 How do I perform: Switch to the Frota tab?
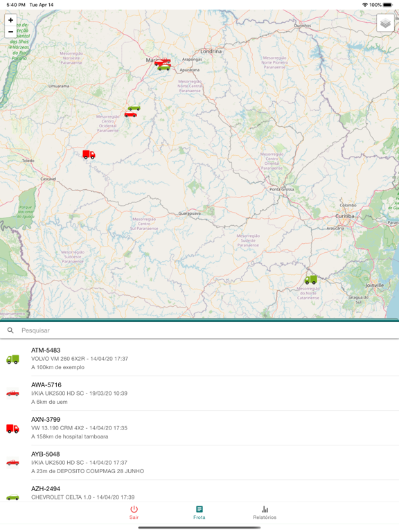click(199, 513)
